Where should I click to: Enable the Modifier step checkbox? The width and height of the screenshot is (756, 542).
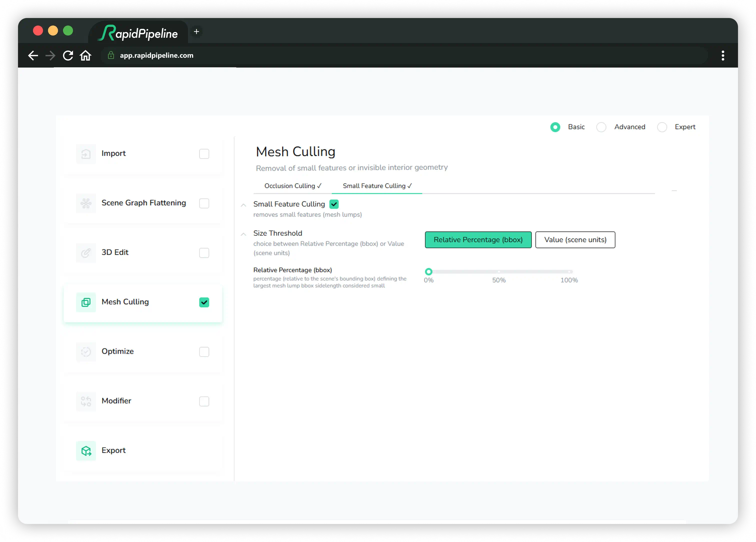[204, 401]
